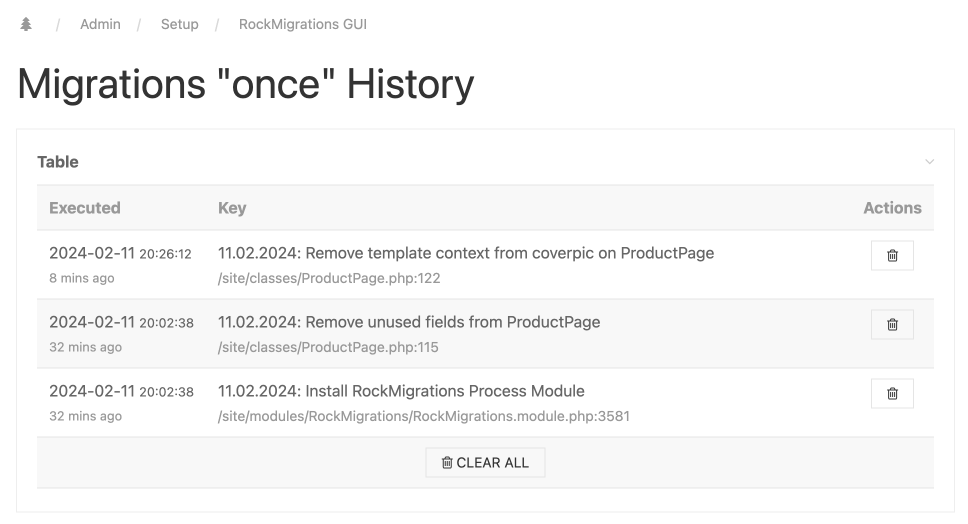This screenshot has width=968, height=524.
Task: Delete the Install Process Module migration
Action: tap(892, 394)
